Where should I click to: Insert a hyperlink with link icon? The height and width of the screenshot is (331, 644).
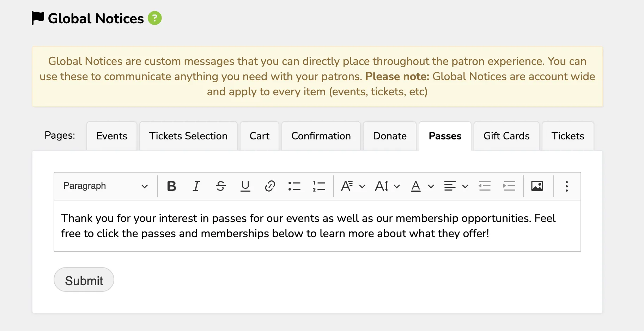(270, 186)
